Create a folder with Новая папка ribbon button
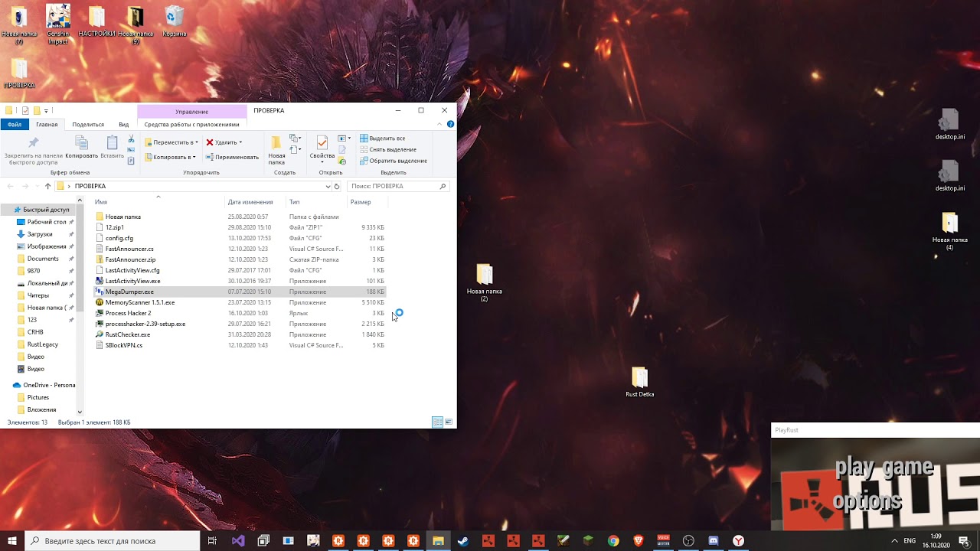The width and height of the screenshot is (980, 551). (x=276, y=150)
